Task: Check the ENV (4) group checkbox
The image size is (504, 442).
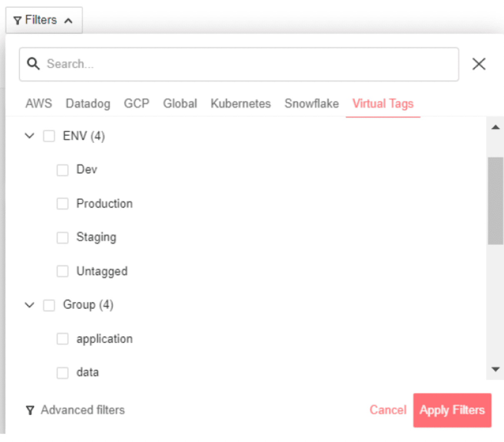Action: (x=49, y=136)
